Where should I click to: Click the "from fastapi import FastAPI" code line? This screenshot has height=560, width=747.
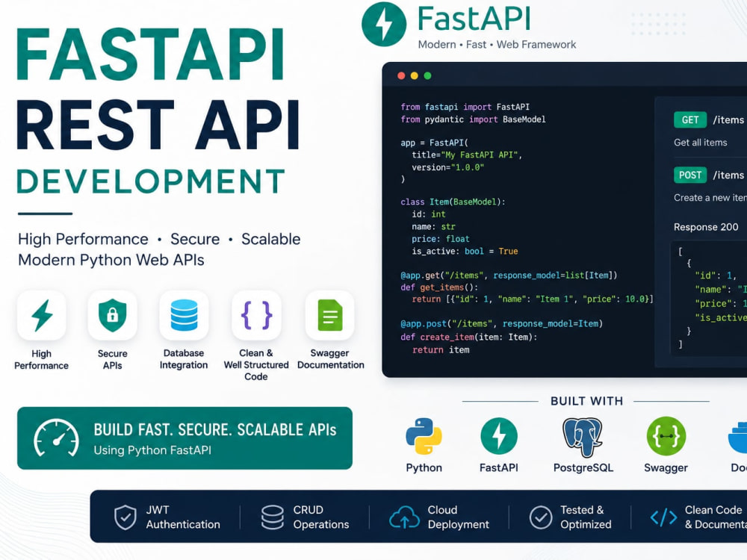tap(465, 107)
